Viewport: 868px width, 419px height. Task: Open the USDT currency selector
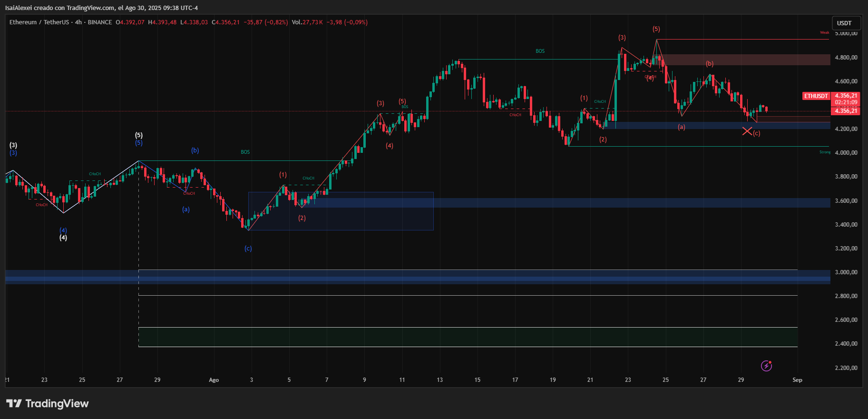[846, 23]
